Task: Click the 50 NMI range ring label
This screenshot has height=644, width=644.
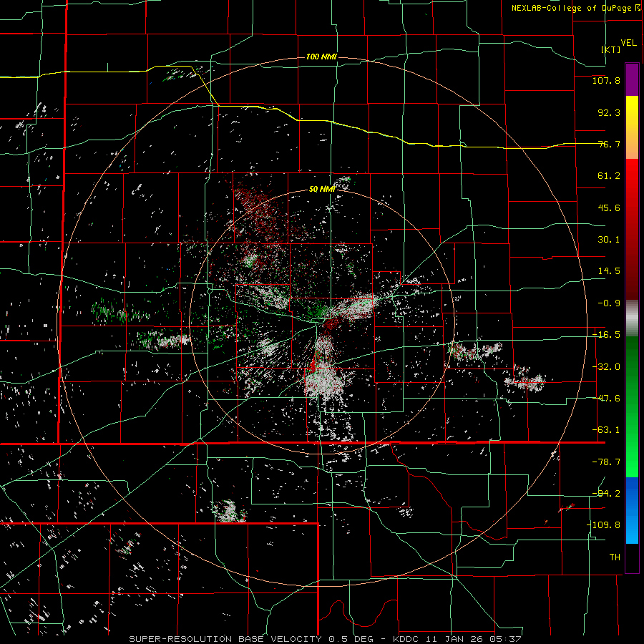Action: click(x=322, y=190)
